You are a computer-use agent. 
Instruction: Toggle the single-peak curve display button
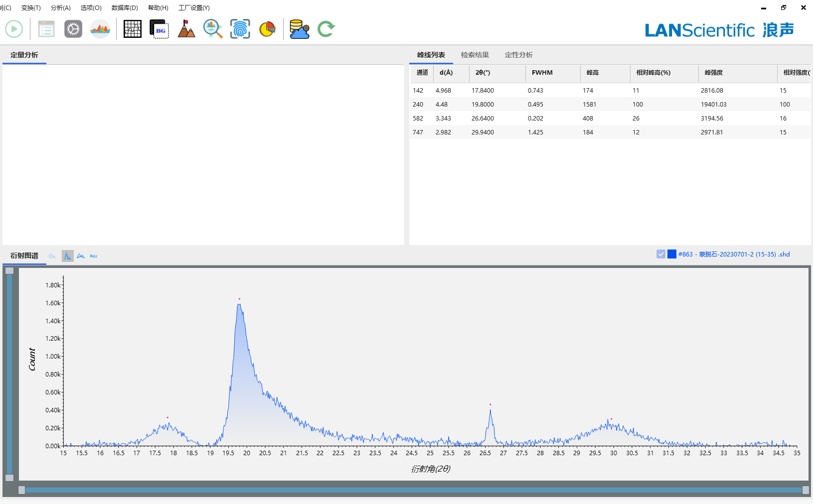pos(67,256)
